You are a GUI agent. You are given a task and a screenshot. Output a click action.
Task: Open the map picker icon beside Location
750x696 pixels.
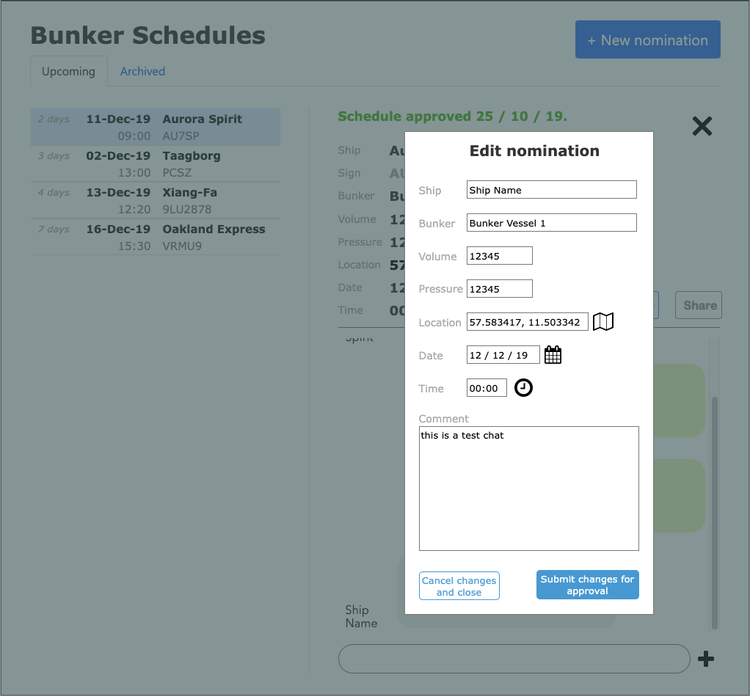click(x=603, y=321)
